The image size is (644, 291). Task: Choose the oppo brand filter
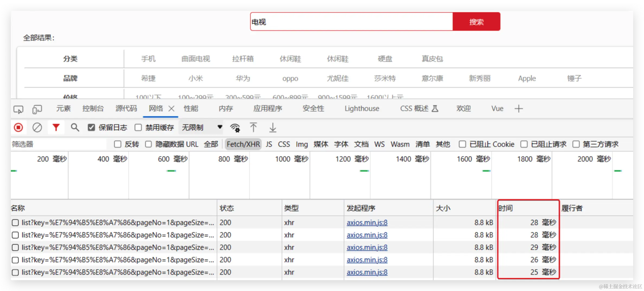[290, 79]
